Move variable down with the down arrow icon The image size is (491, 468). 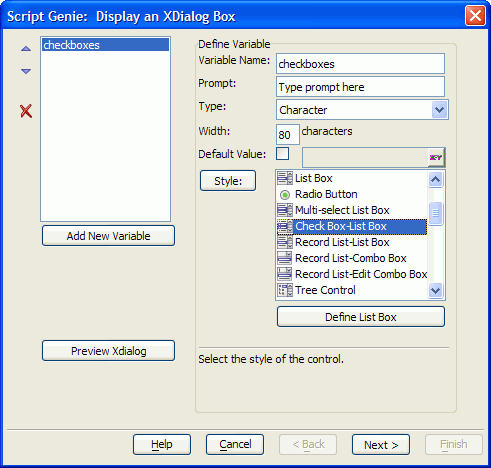(26, 71)
